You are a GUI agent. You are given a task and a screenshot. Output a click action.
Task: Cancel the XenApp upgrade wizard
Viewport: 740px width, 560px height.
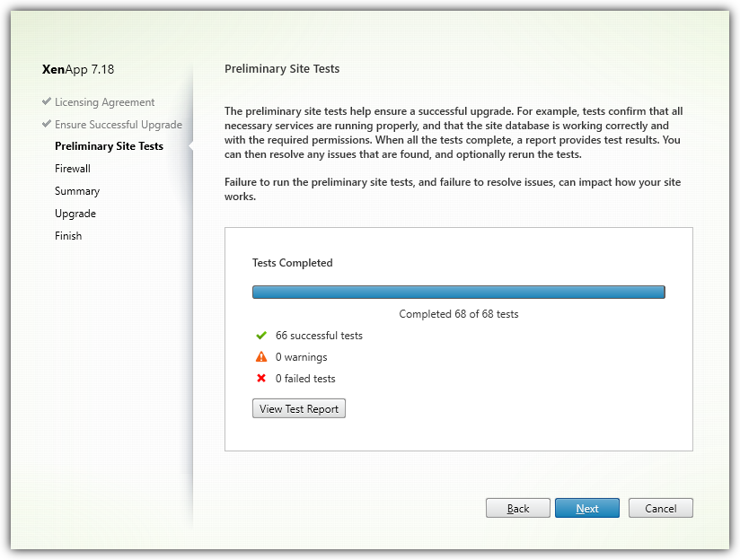661,508
